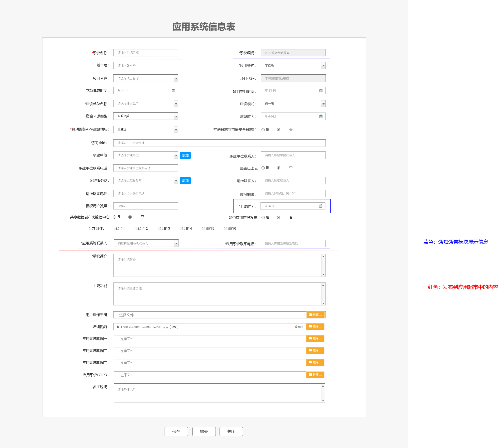Image resolution: width=498 pixels, height=448 pixels.
Task: Open the 建设模式 dropdown
Action: (x=293, y=104)
